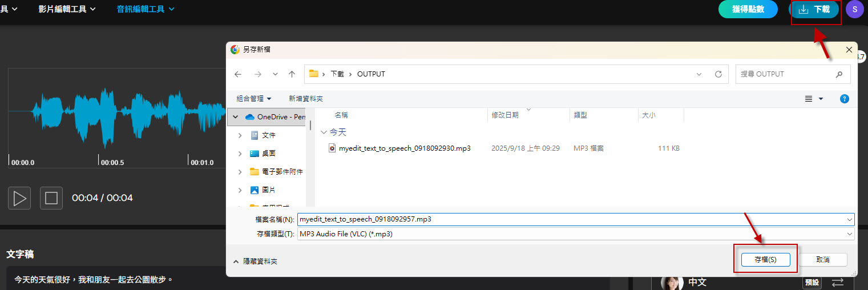868x290 pixels.
Task: Toggle 隱藏資料夾 to hide folders
Action: point(255,261)
